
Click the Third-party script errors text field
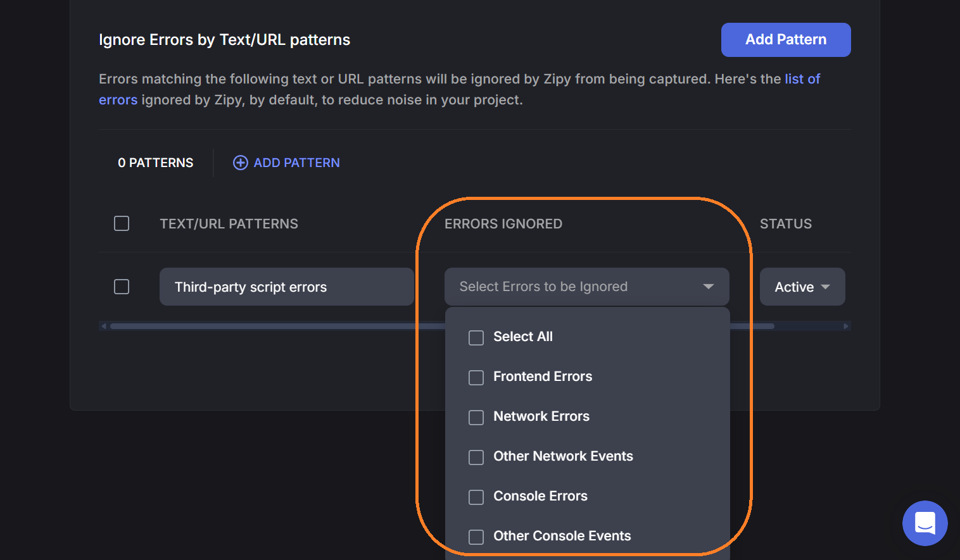[286, 287]
